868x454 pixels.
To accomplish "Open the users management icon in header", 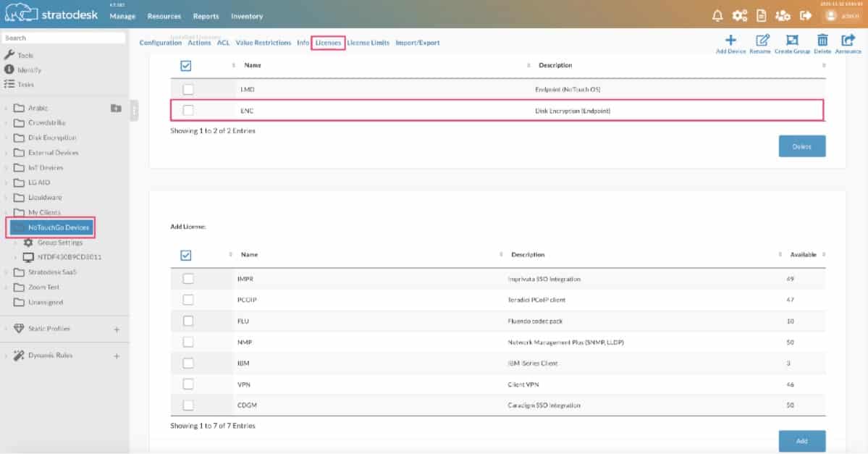I will tap(783, 15).
